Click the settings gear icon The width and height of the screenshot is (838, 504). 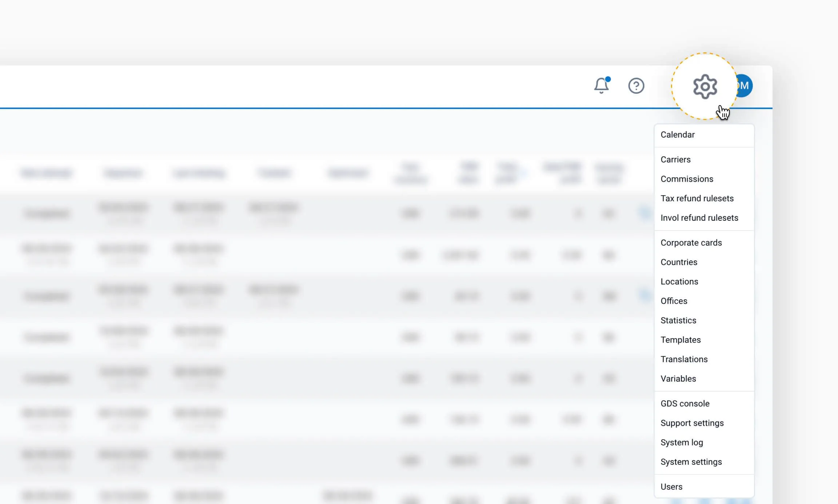(705, 87)
